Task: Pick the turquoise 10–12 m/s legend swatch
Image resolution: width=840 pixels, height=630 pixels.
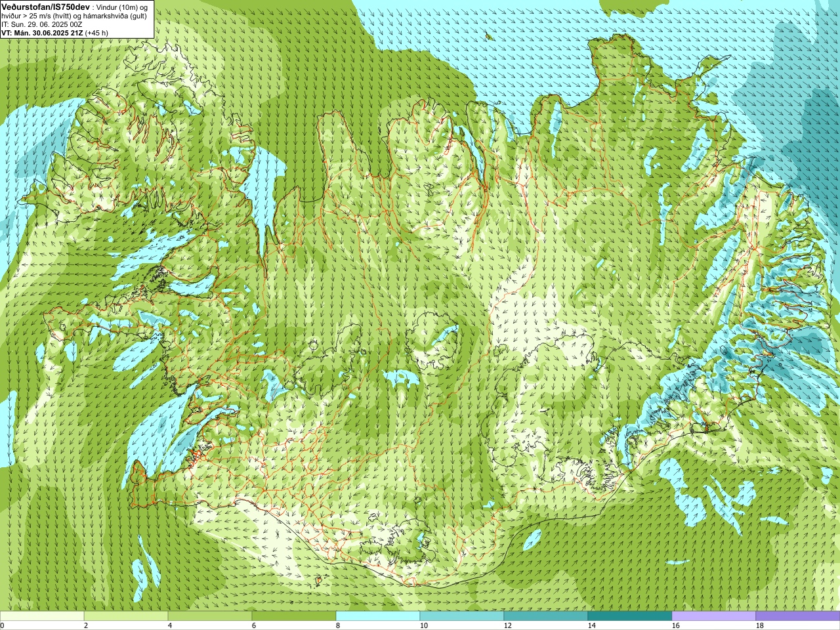Action: 462,617
